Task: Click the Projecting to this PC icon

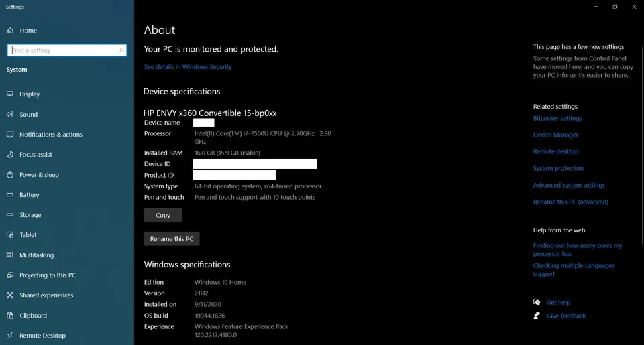Action: pyautogui.click(x=10, y=275)
